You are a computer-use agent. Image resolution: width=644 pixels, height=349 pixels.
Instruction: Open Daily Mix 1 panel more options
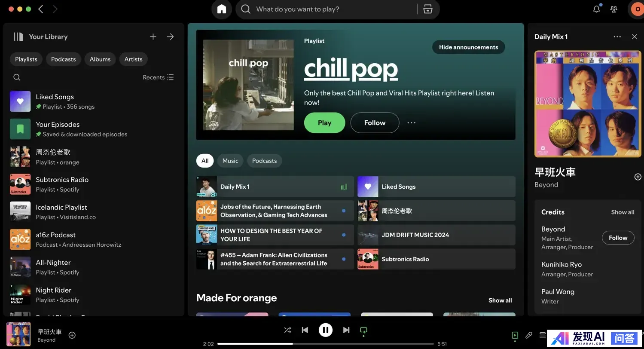[617, 37]
